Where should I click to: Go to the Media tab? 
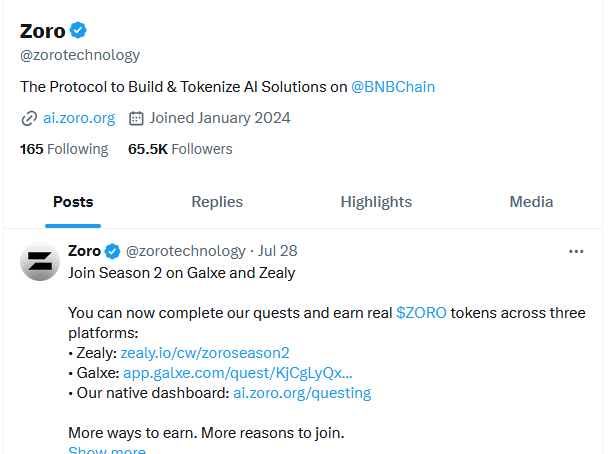531,202
